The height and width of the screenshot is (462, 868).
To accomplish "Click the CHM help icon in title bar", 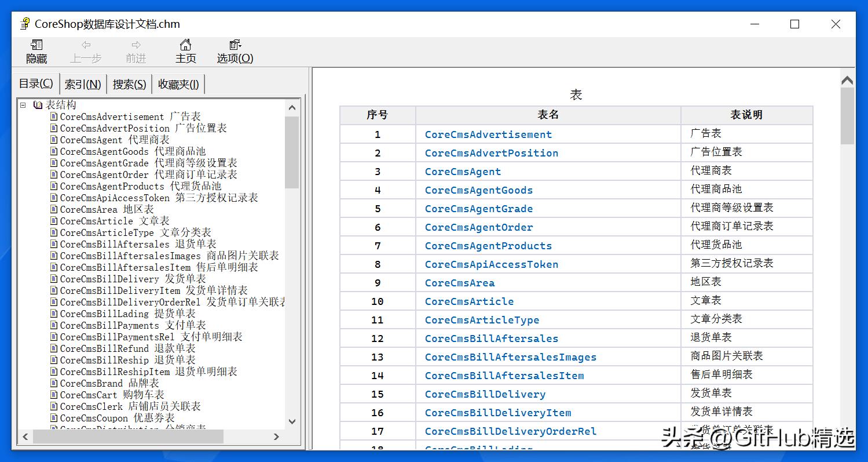I will click(x=25, y=24).
